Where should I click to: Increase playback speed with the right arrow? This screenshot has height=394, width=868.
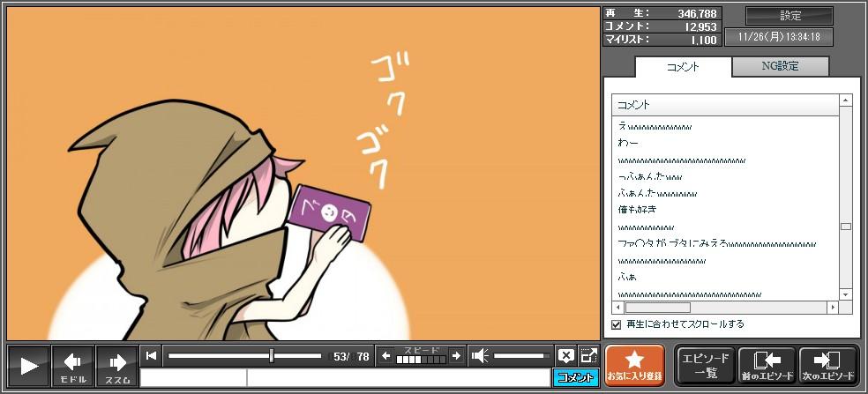(455, 356)
